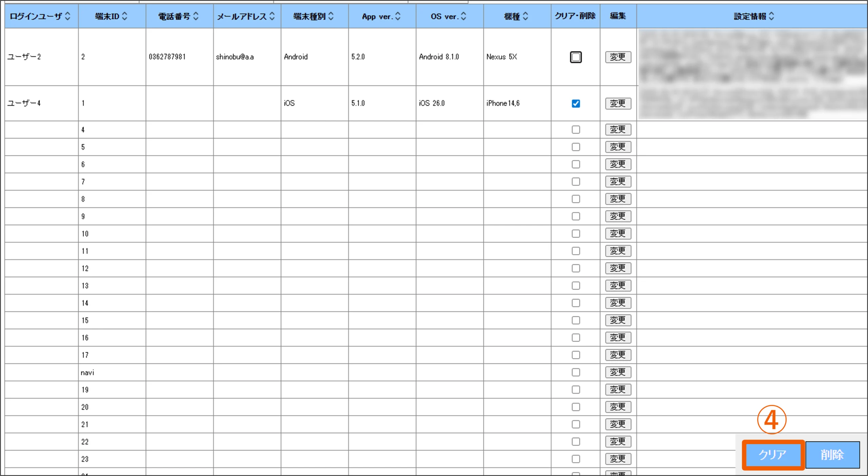Sort by 設定情報 column arrows
This screenshot has width=868, height=476.
[771, 16]
